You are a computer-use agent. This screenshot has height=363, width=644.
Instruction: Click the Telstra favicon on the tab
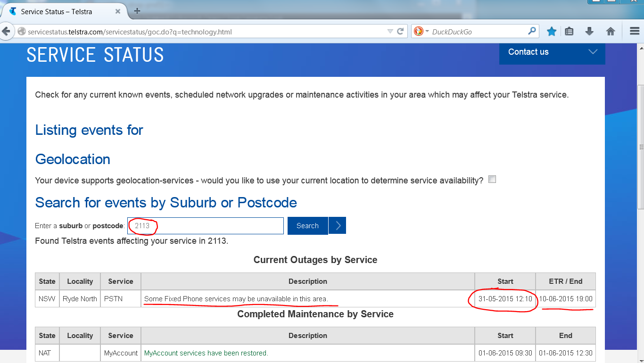point(13,11)
